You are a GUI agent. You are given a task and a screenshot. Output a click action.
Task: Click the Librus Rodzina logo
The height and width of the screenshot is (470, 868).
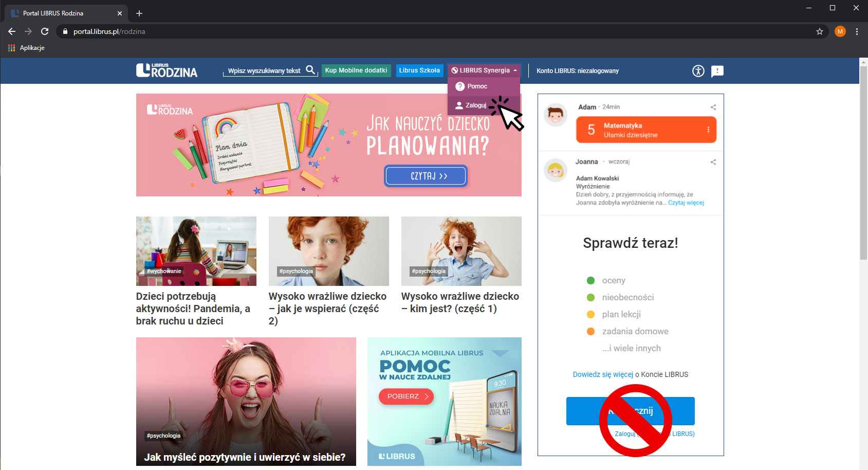(167, 70)
